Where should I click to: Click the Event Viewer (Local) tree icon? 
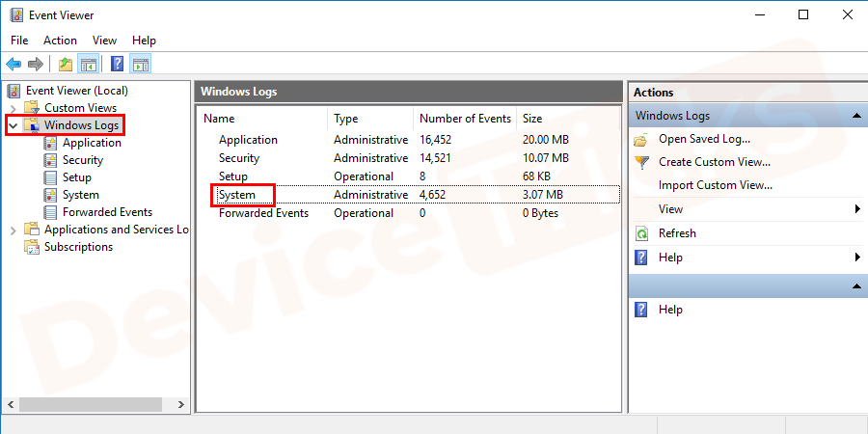click(x=14, y=91)
